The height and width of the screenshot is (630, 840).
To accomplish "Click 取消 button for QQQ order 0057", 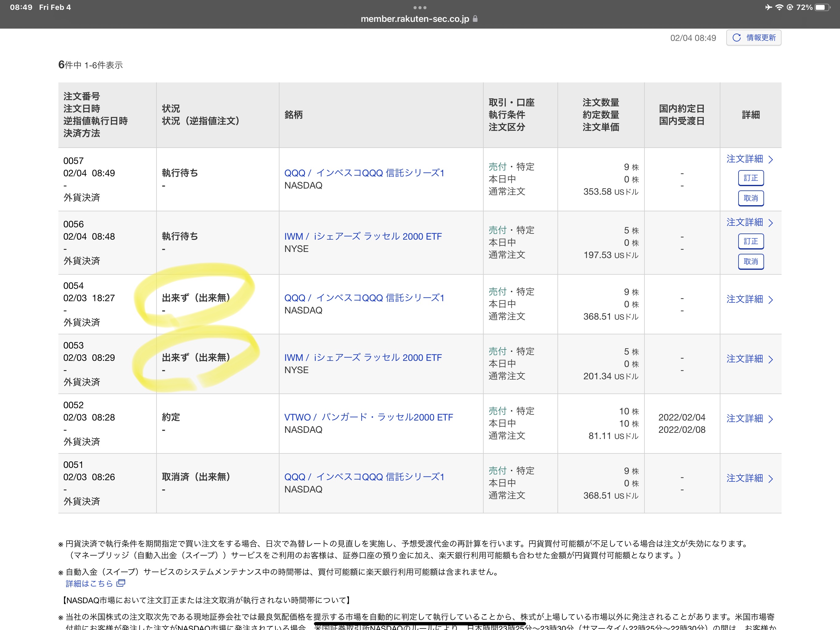I will (751, 198).
